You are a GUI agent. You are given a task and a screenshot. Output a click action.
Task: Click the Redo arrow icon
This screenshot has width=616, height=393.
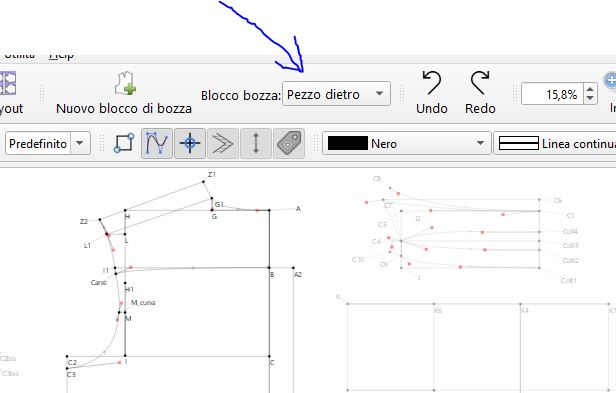(480, 83)
